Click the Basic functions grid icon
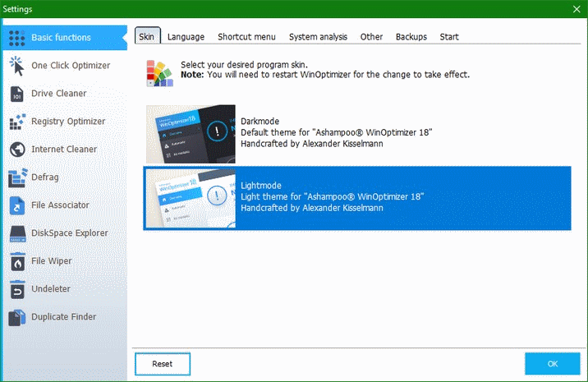Viewport: 588px width, 382px height. pos(17,38)
